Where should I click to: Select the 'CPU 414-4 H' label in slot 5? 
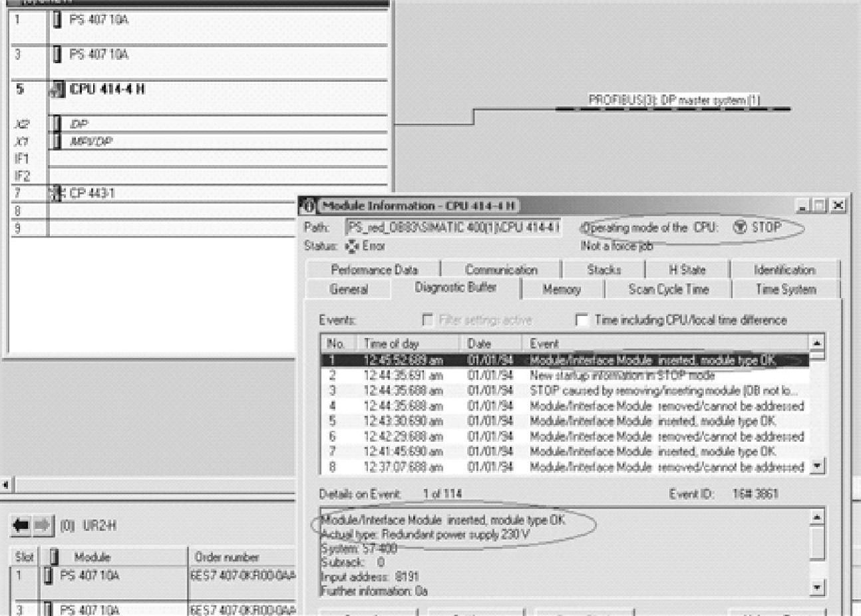(107, 89)
